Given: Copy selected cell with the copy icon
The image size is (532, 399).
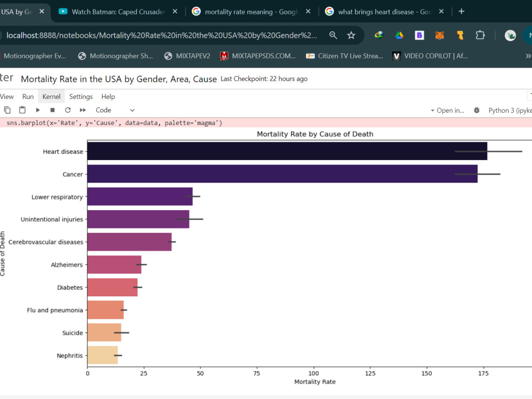Looking at the screenshot, I should 7,110.
